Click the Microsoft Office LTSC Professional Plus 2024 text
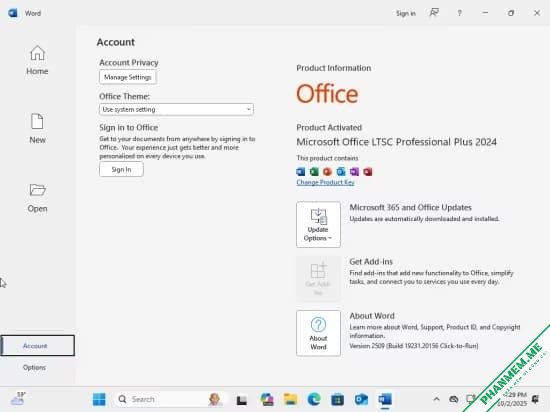Image resolution: width=550 pixels, height=412 pixels. [x=396, y=142]
